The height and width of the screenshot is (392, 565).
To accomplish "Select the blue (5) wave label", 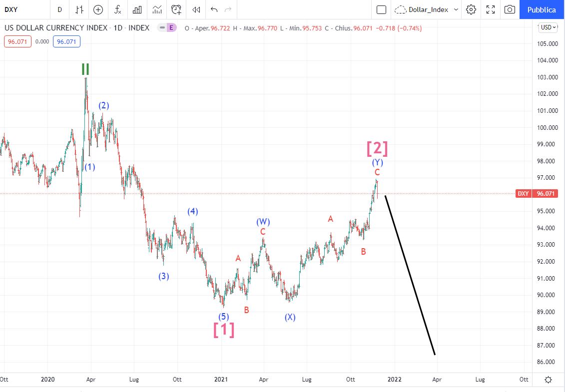I will click(224, 316).
